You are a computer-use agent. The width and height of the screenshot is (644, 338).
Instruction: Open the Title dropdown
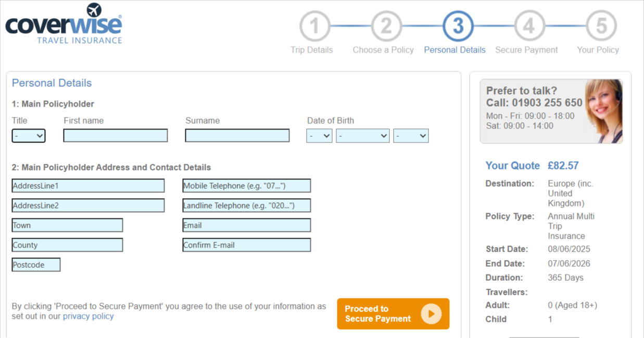[29, 136]
